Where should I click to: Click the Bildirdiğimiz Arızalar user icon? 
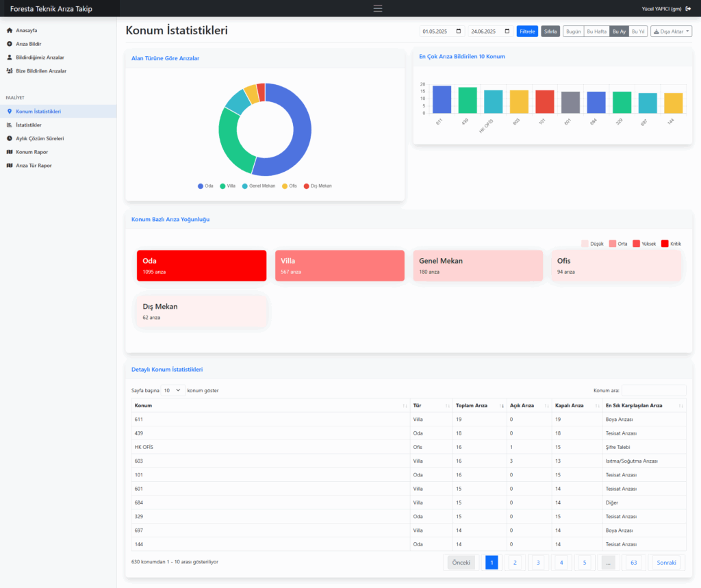[x=10, y=57]
